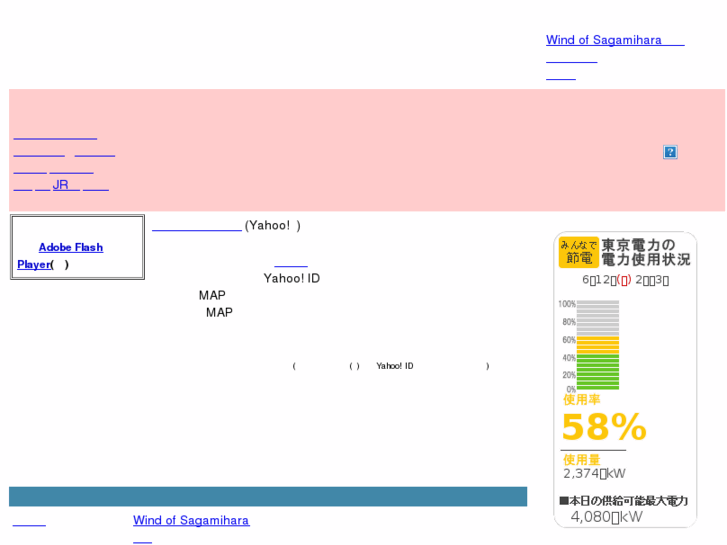Open the footer Wind of Sagamihara link

click(191, 520)
